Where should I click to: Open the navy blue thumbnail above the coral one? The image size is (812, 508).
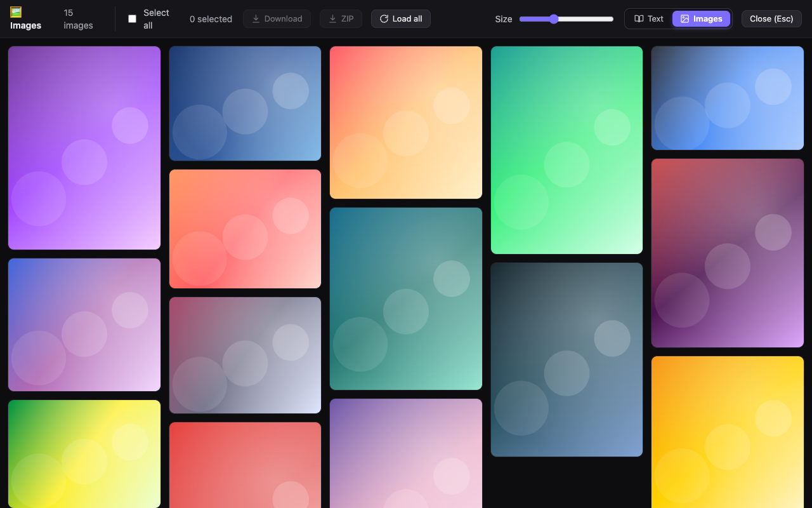[245, 104]
